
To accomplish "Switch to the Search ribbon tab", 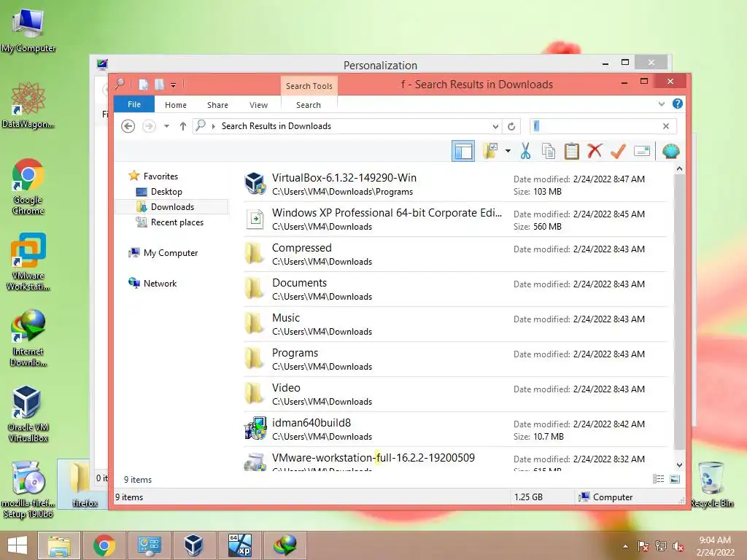I will point(309,105).
